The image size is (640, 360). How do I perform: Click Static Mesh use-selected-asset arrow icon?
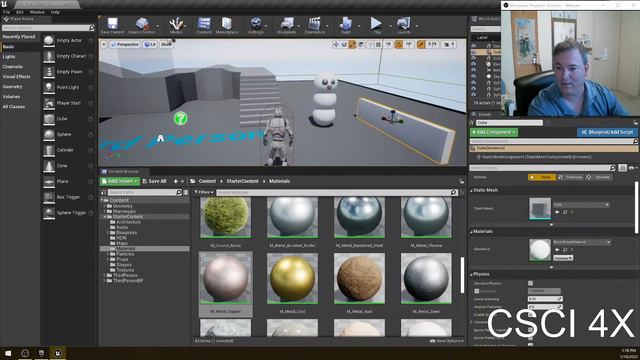click(x=557, y=212)
